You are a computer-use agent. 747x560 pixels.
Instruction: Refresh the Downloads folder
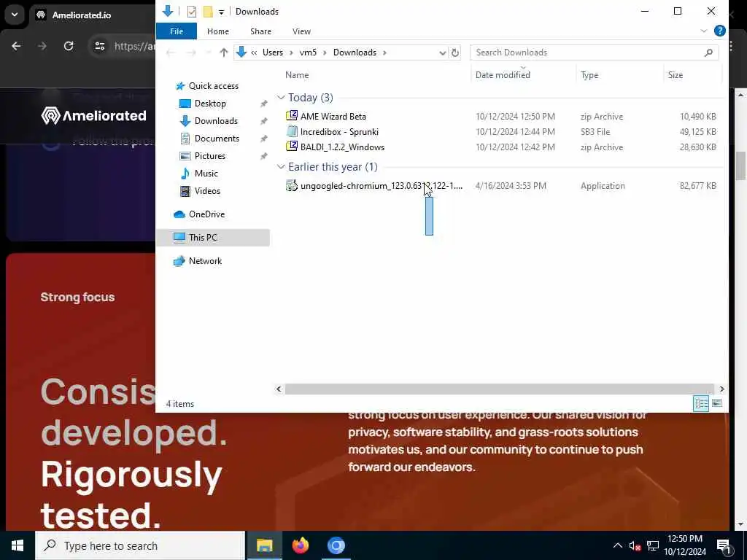click(x=455, y=52)
